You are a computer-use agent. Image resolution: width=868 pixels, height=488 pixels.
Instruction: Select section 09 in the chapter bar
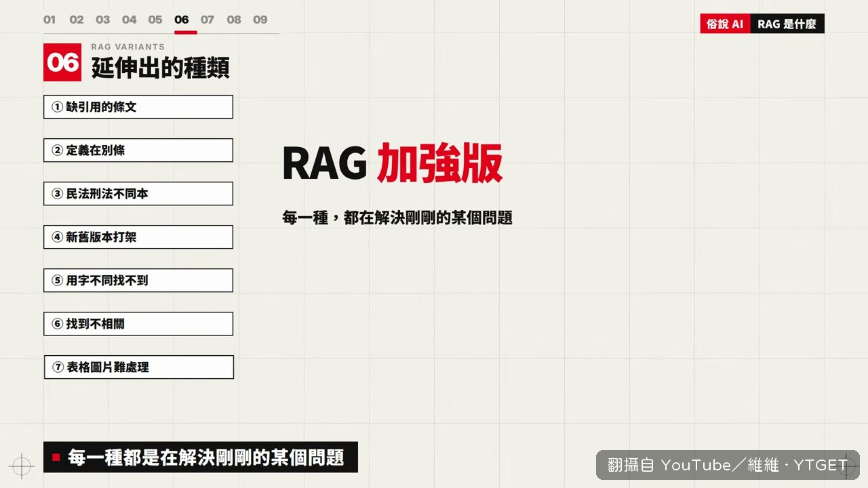[x=260, y=20]
